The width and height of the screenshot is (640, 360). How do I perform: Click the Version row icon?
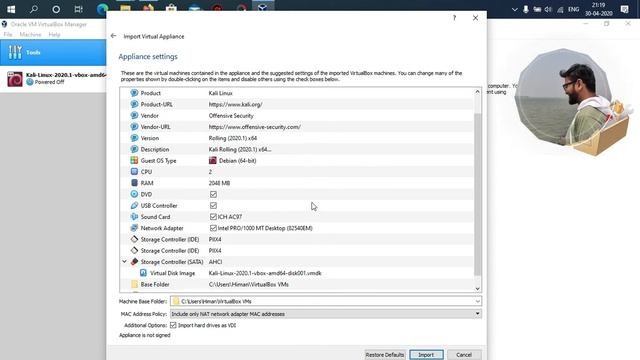(134, 138)
